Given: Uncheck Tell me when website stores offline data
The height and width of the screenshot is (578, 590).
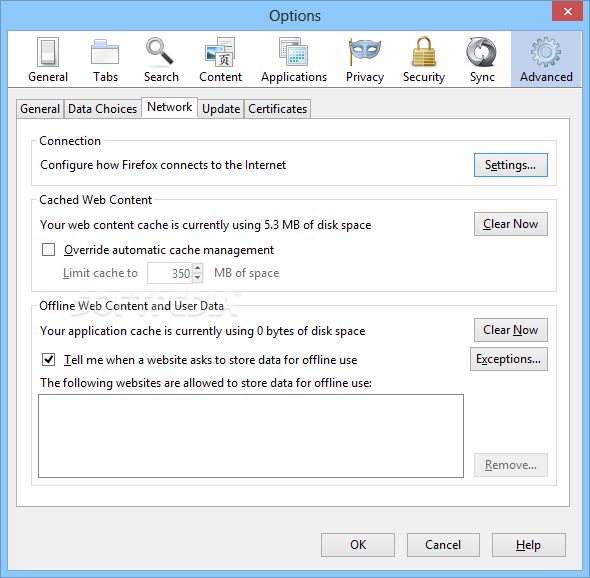Looking at the screenshot, I should [49, 359].
